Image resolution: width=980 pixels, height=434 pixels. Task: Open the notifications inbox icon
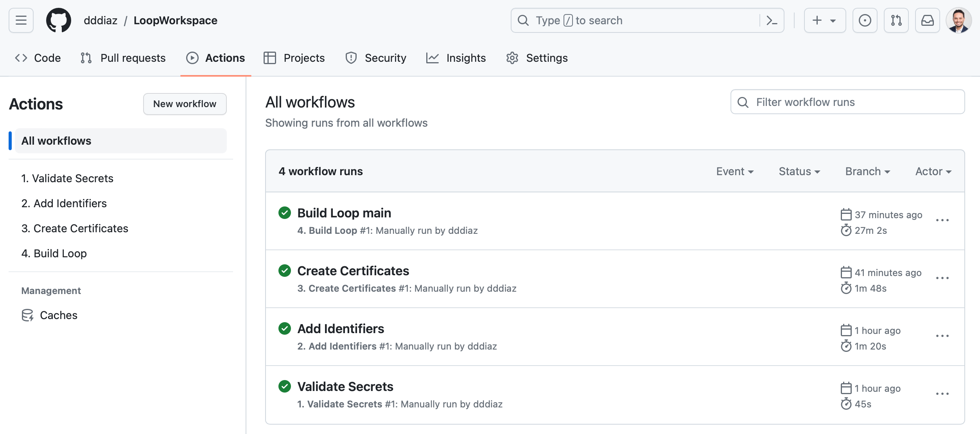pyautogui.click(x=927, y=20)
